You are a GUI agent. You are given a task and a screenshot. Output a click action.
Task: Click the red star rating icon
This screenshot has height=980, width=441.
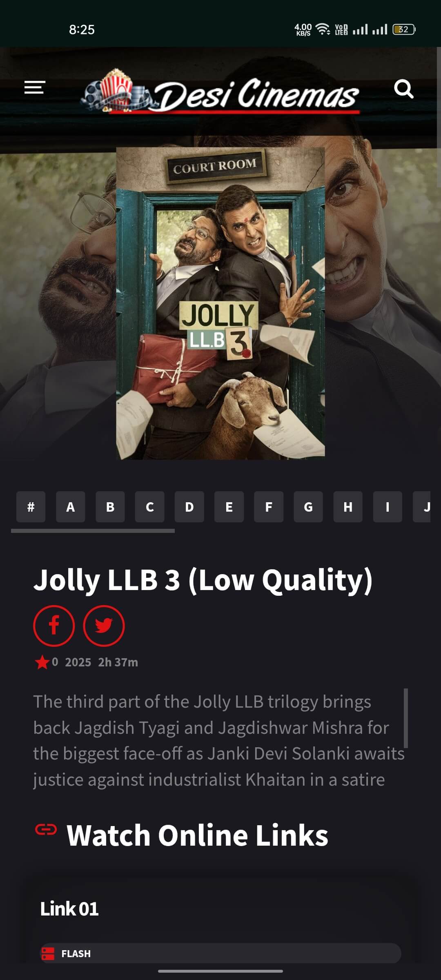(x=42, y=662)
